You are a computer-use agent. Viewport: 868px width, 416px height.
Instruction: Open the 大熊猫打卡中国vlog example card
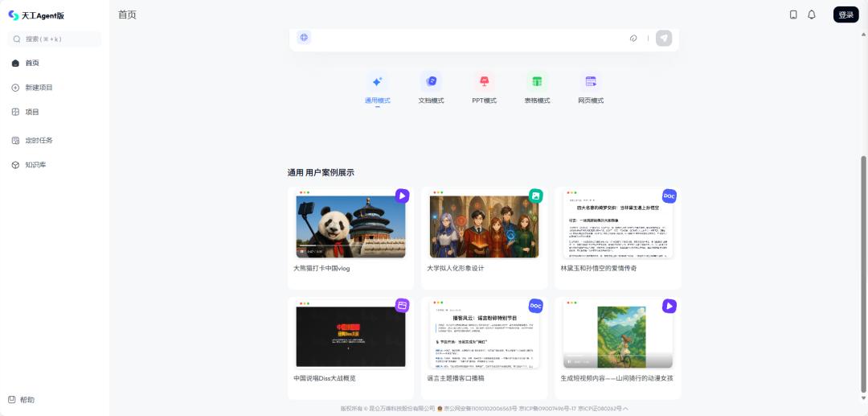click(x=350, y=237)
